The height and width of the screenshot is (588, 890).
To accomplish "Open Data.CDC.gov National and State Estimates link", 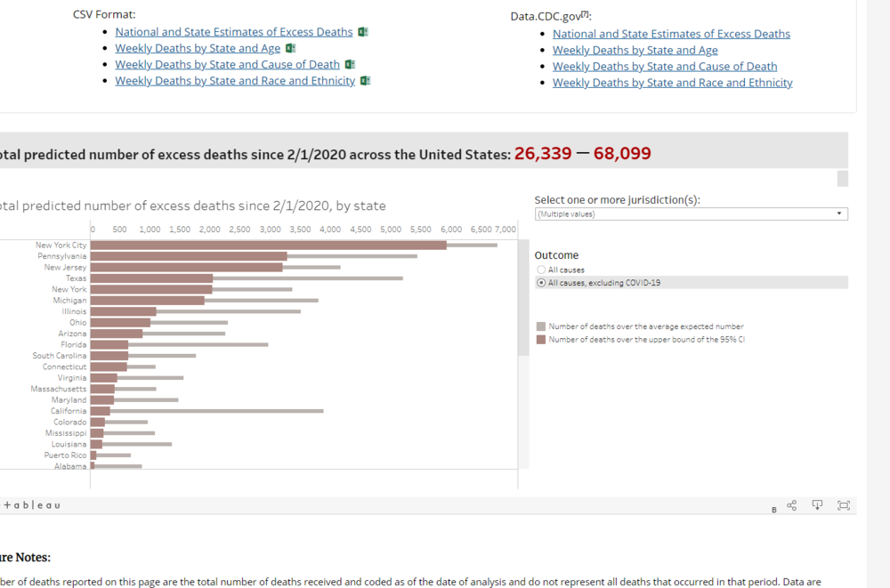I will pyautogui.click(x=671, y=34).
